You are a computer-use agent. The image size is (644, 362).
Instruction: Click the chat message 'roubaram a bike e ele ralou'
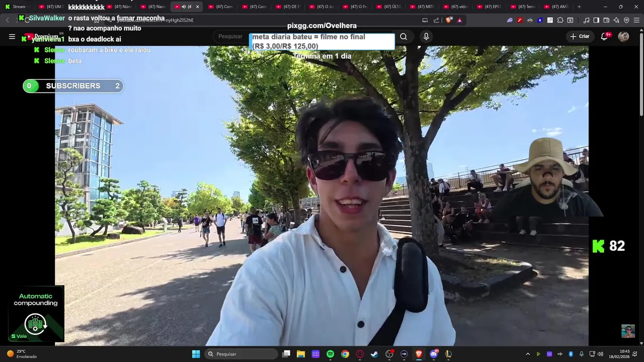[109, 50]
